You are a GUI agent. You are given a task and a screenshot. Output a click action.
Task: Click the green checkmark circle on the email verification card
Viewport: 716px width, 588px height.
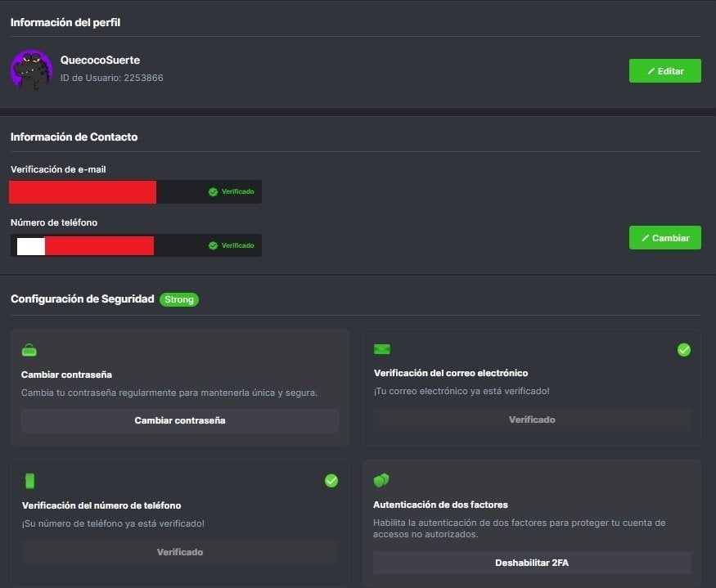point(684,350)
